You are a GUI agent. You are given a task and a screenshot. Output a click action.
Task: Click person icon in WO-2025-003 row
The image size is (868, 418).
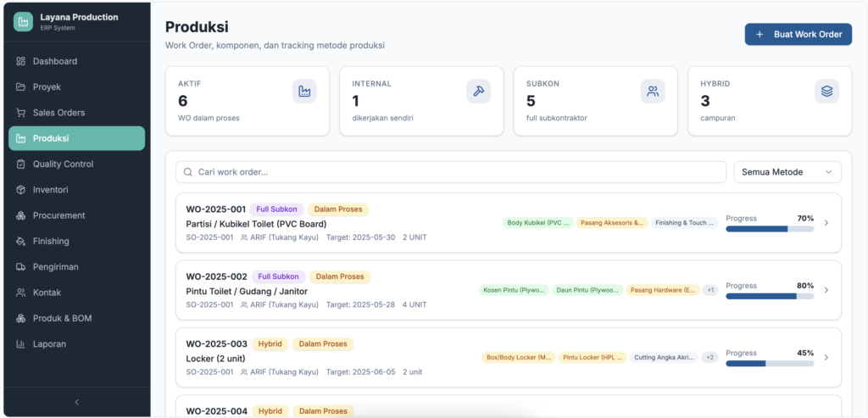coord(244,372)
